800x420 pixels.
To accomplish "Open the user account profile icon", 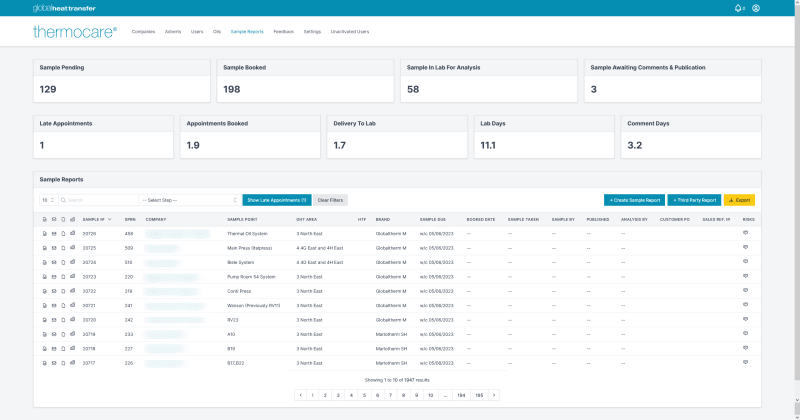I will point(756,8).
